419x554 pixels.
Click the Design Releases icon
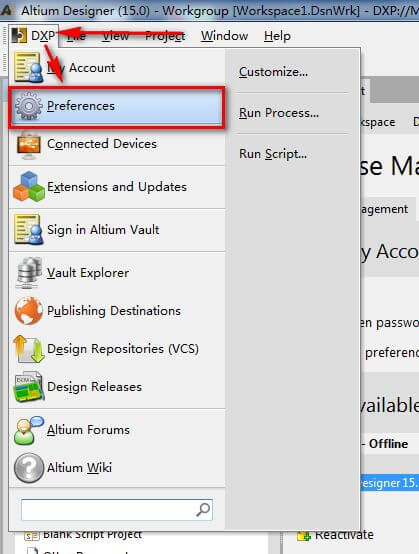coord(29,387)
